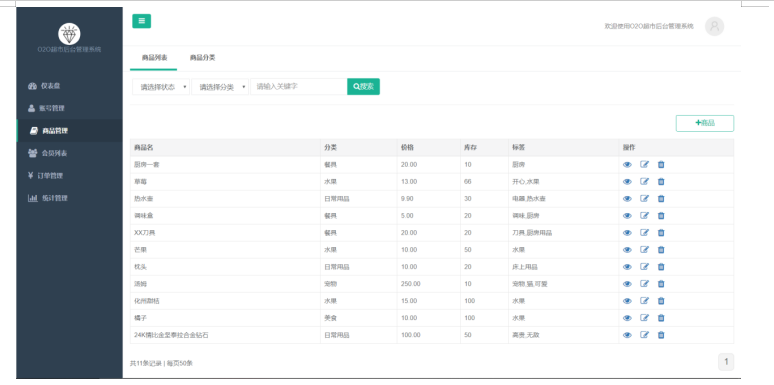View details of the 厨房一套 row
Image resolution: width=774 pixels, height=385 pixels.
(x=627, y=165)
